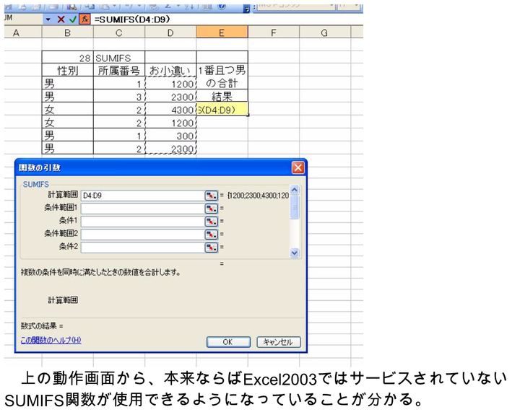The height and width of the screenshot is (420, 520).
Task: Collapse dialog using 計算範囲 range selector icon
Action: pos(211,196)
